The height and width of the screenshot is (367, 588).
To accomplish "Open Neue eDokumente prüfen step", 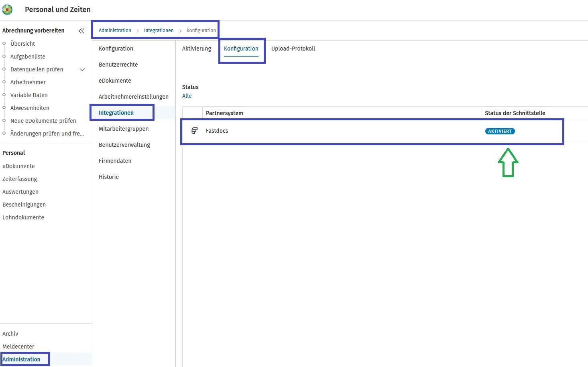I will [43, 121].
